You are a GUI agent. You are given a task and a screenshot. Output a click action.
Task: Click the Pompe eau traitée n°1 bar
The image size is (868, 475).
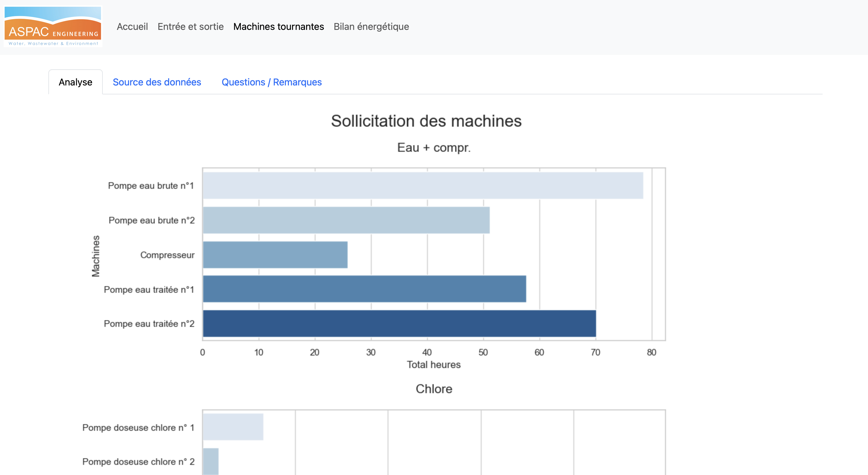[x=364, y=289]
